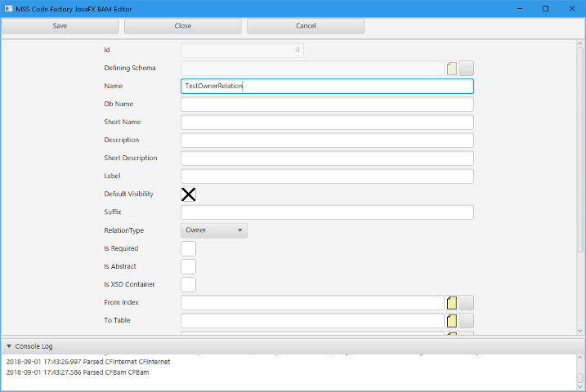Viewport: 586px width, 392px height.
Task: Click the document icon beside Defining Schema
Action: tap(452, 69)
